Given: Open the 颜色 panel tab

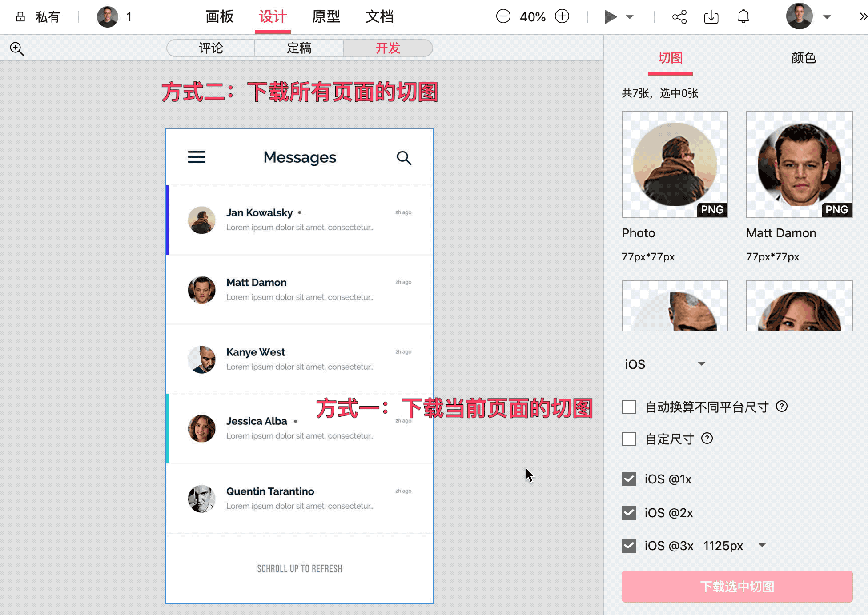Looking at the screenshot, I should (804, 58).
